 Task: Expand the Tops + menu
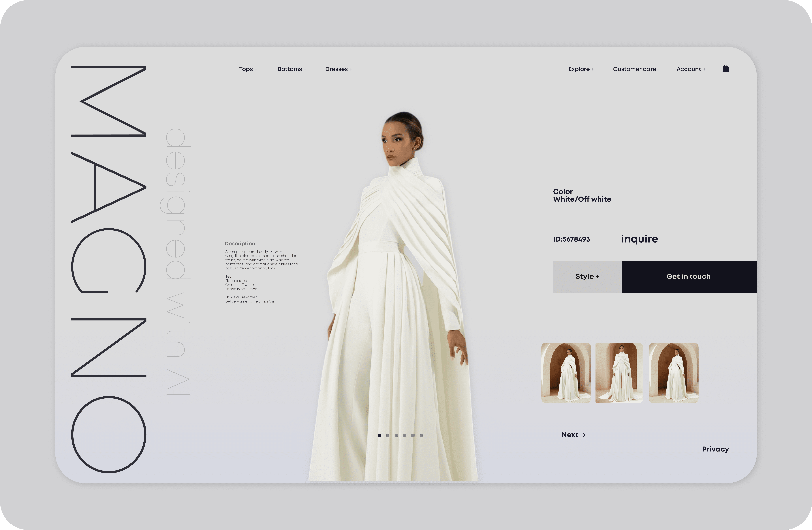(248, 69)
